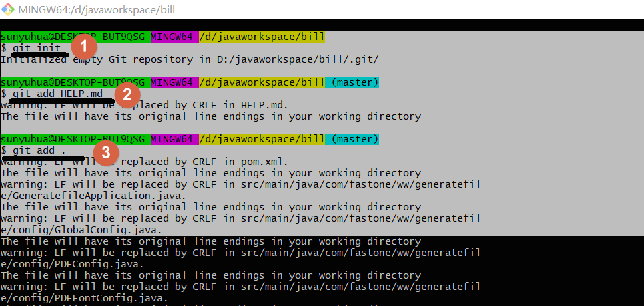
Task: Click the warning line ending in pom.xml
Action: coord(145,162)
